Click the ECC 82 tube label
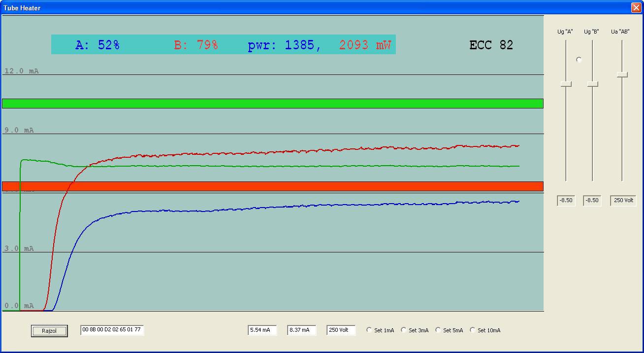 click(491, 45)
